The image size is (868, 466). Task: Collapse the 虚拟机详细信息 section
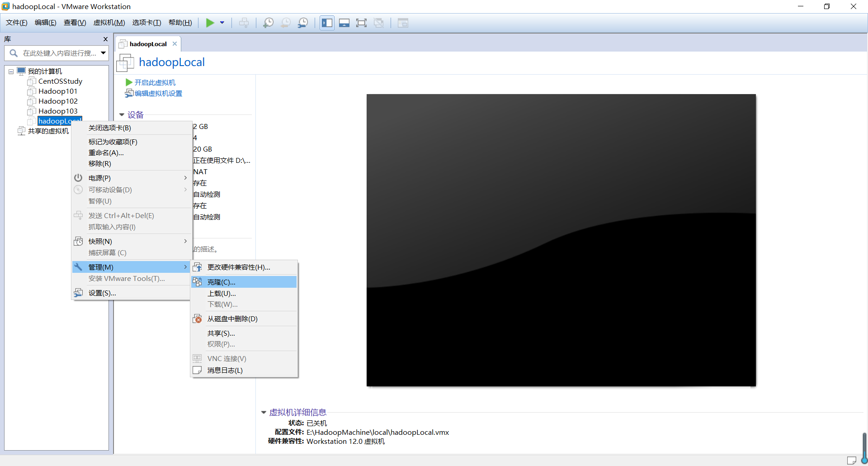264,412
